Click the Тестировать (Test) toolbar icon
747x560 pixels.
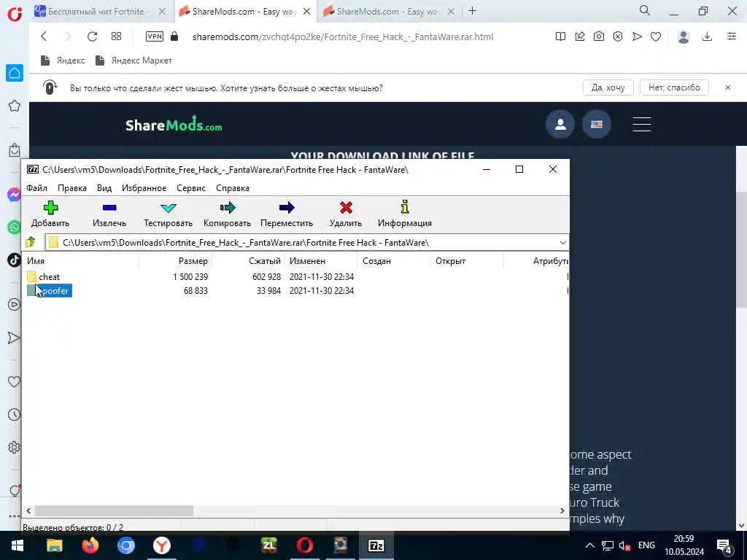click(169, 208)
